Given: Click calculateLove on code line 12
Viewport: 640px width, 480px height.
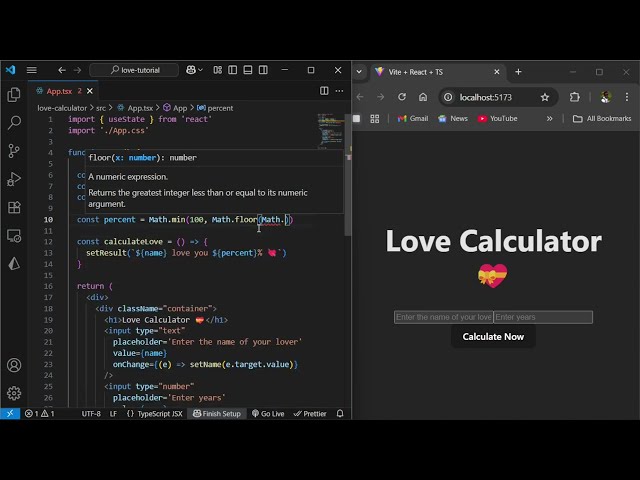Looking at the screenshot, I should [133, 242].
